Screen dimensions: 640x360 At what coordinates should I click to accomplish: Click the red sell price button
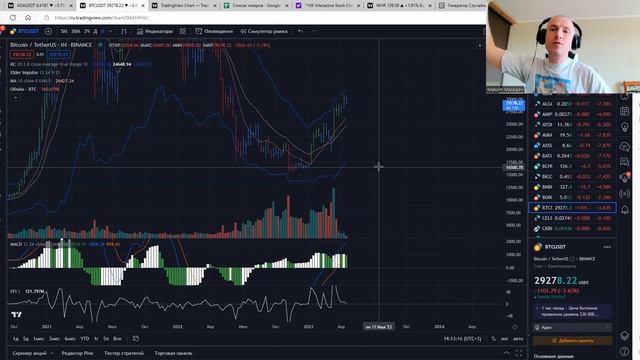tap(22, 54)
